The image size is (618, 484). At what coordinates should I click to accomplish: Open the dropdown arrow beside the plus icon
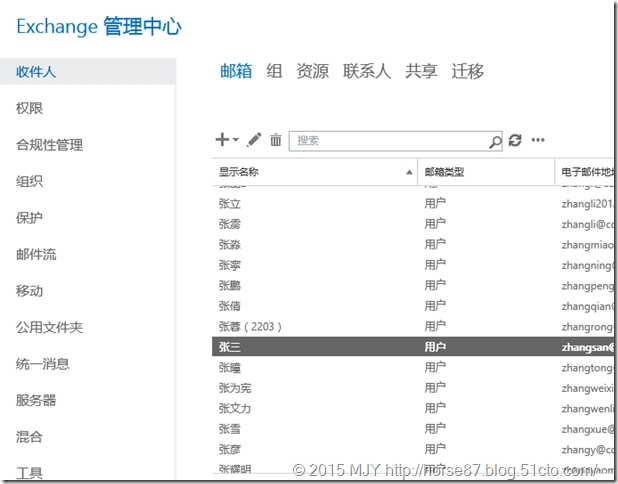236,140
